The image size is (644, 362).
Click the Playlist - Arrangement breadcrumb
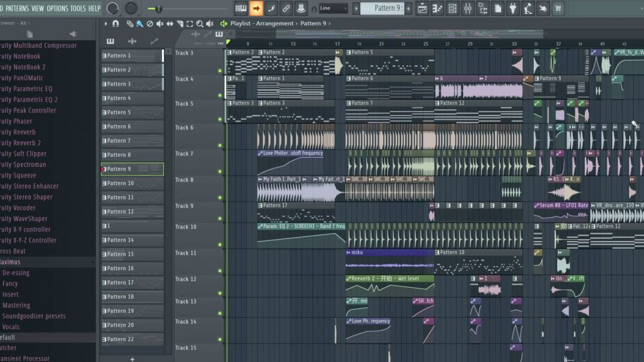click(262, 23)
